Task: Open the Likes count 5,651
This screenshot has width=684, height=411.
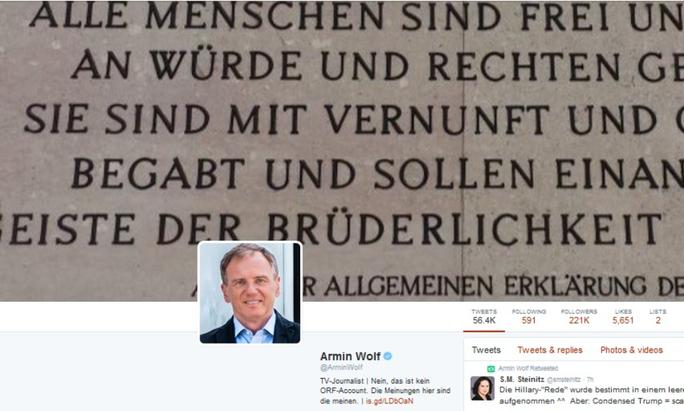Action: tap(623, 317)
